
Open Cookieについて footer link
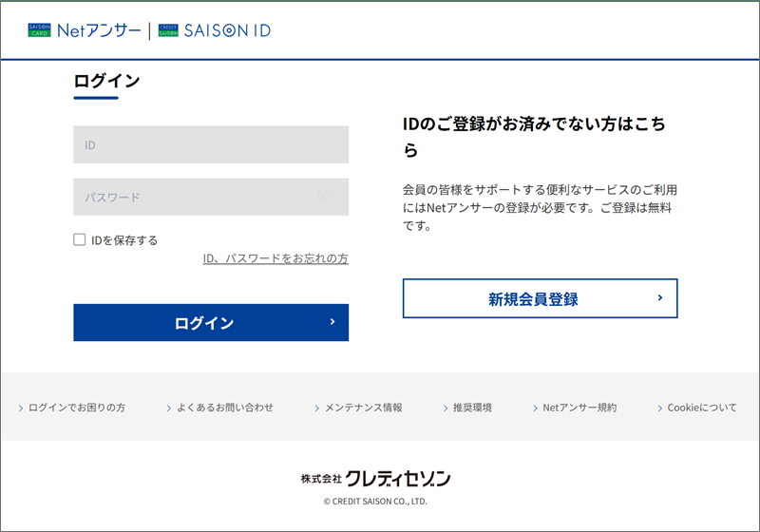pyautogui.click(x=697, y=408)
